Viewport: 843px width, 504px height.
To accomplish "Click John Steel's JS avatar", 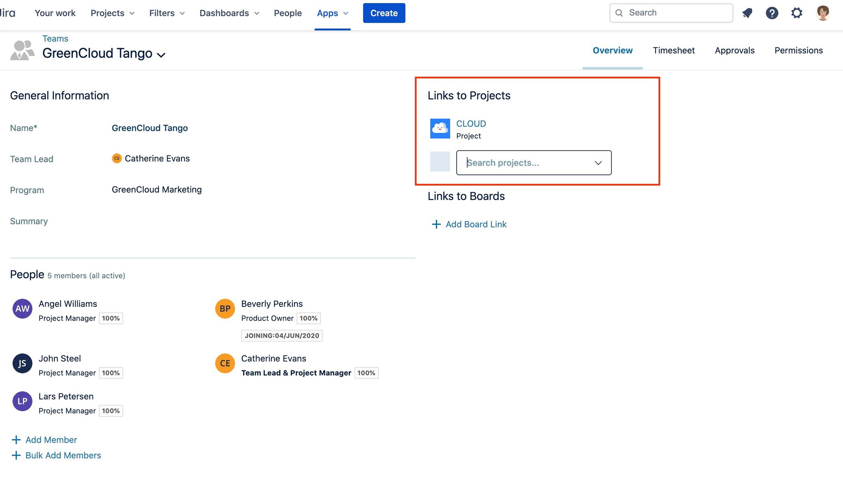I will coord(22,363).
